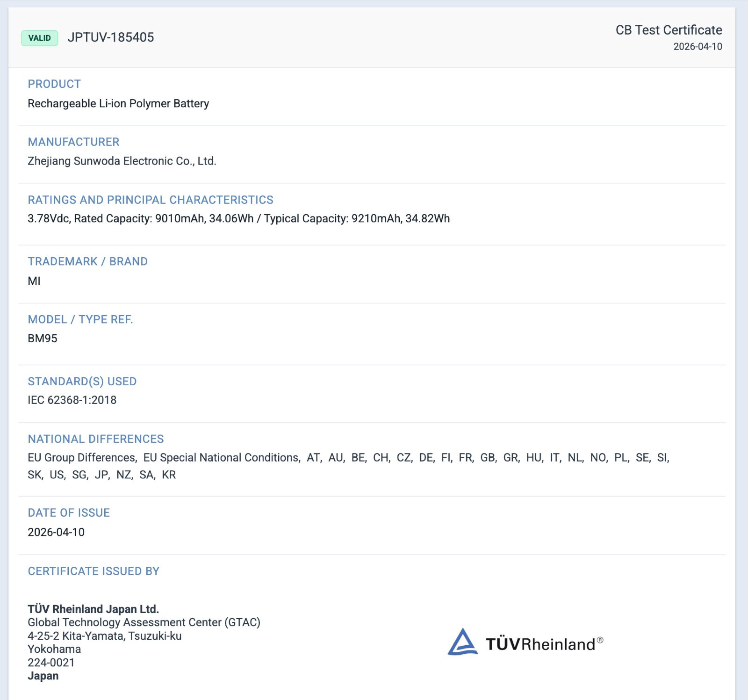The height and width of the screenshot is (700, 748).
Task: Select 'Global Technology Assessment Center (GTAC)' line
Action: tap(144, 622)
